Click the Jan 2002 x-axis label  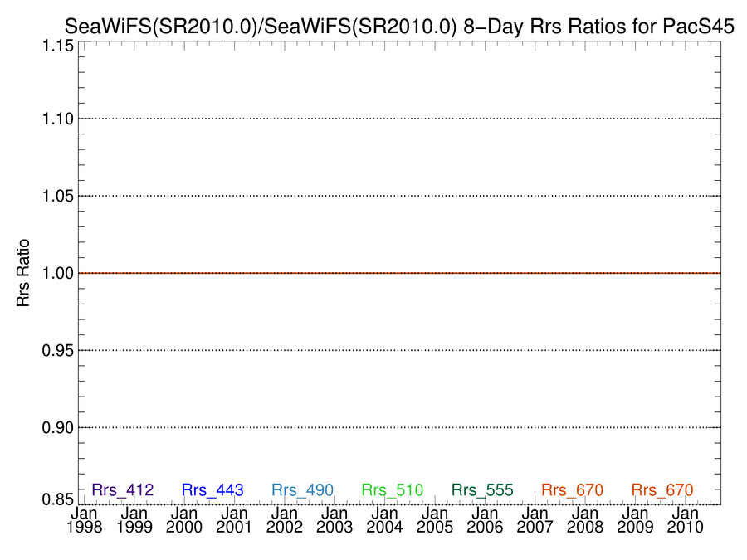click(x=285, y=520)
